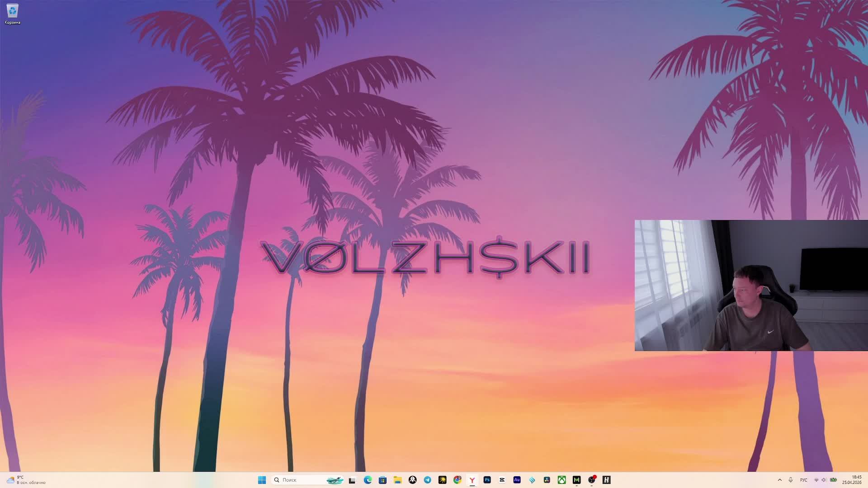Launch Microsoft Edge from the taskbar
868x488 pixels.
(368, 480)
